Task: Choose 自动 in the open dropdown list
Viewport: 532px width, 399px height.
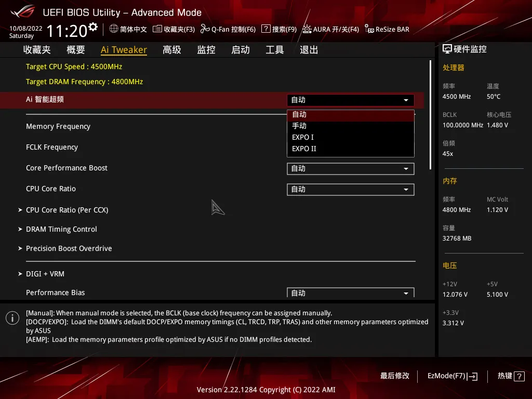Action: pyautogui.click(x=351, y=115)
